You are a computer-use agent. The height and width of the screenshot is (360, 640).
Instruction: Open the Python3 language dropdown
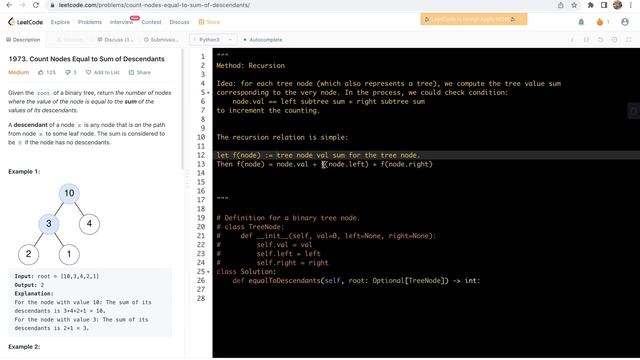tap(213, 40)
